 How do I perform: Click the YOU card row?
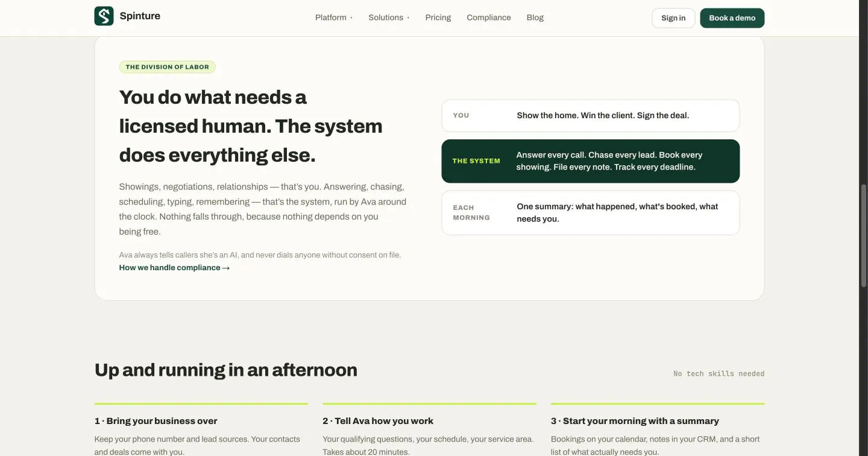(591, 116)
